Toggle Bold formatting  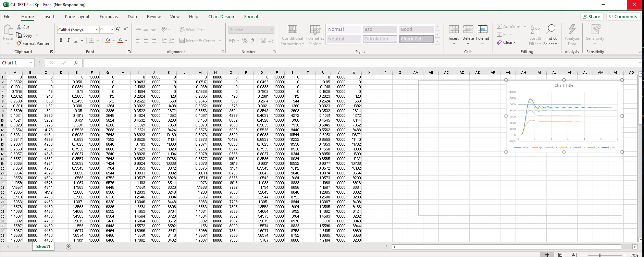pyautogui.click(x=61, y=40)
